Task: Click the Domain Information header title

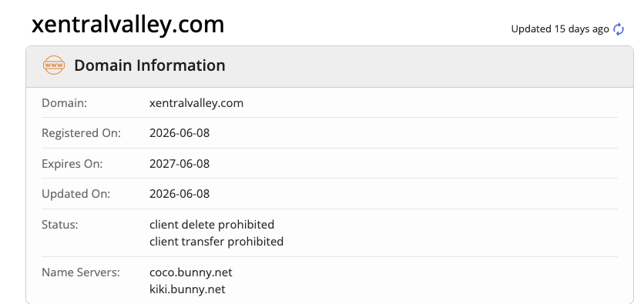Action: (x=149, y=65)
